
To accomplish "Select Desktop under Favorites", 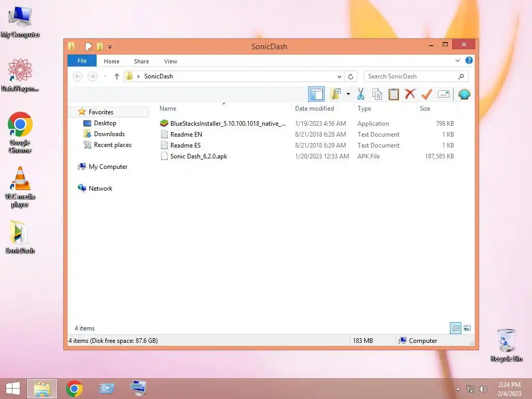I will tap(105, 123).
